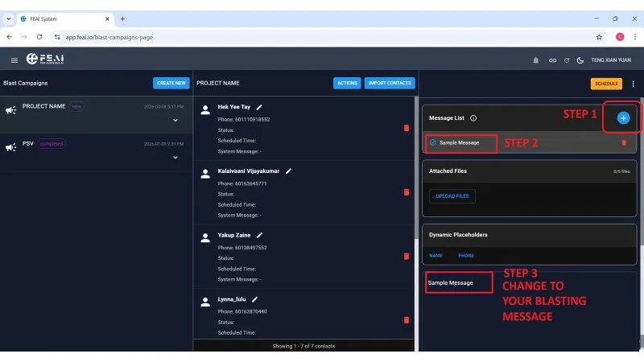Click the Sample Message text field
644x362 pixels.
point(530,311)
